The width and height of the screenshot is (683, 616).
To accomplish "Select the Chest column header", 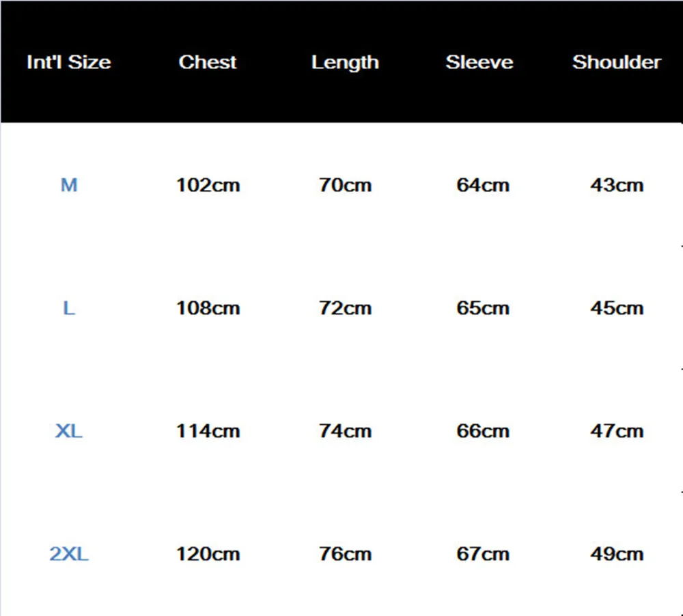I will click(x=208, y=62).
